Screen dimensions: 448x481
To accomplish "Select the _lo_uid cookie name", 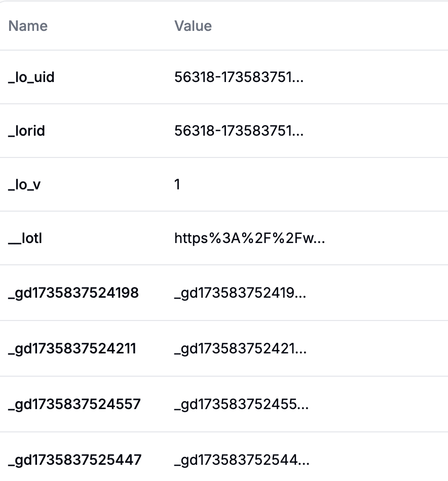I will [x=31, y=77].
